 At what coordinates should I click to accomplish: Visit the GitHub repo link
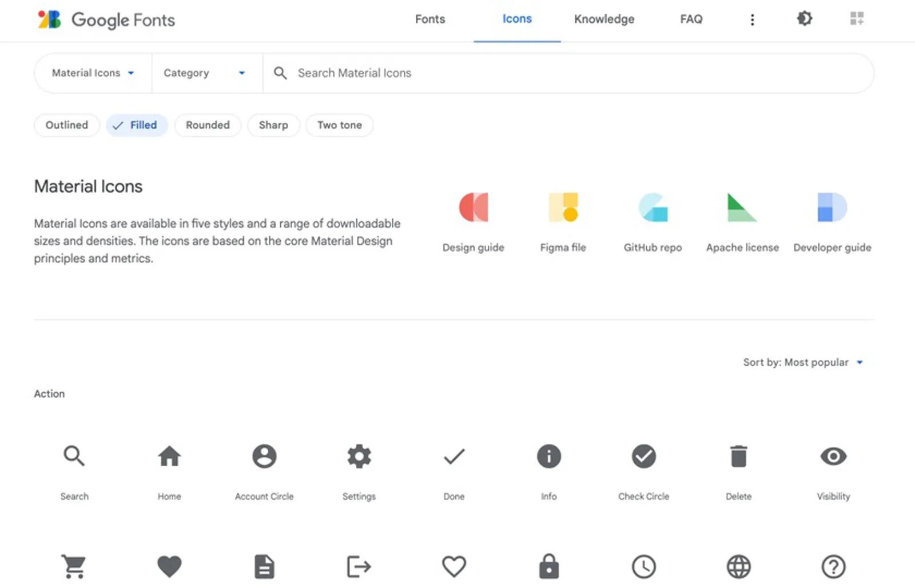[653, 223]
